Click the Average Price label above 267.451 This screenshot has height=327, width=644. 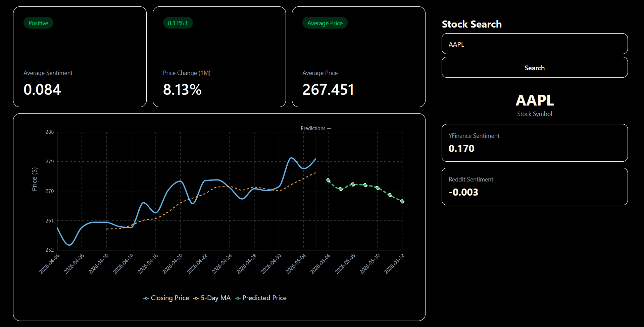click(x=320, y=73)
